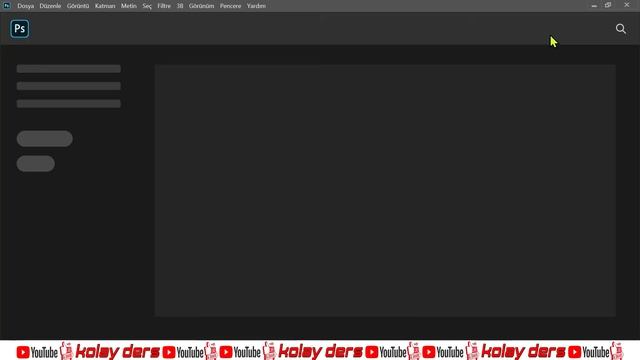The width and height of the screenshot is (640, 360).
Task: Click the Photoshop Ps home icon
Action: point(20,29)
